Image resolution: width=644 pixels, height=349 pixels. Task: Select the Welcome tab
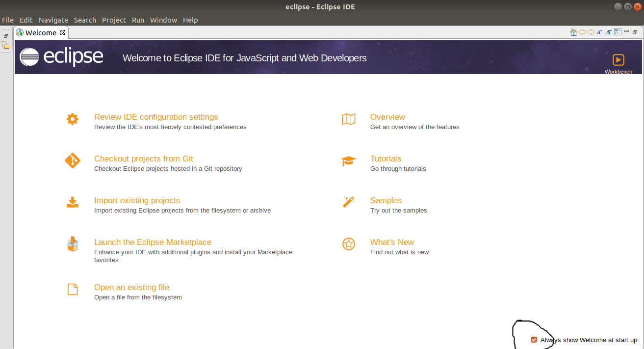pyautogui.click(x=41, y=33)
